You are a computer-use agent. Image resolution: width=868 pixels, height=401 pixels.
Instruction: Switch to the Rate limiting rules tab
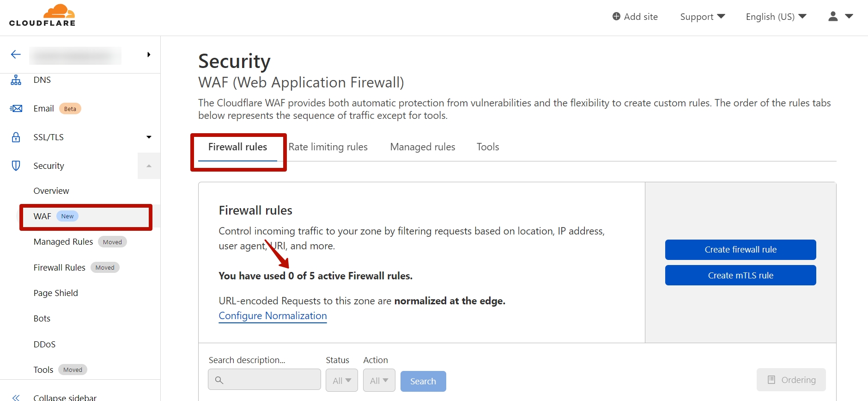(x=328, y=147)
